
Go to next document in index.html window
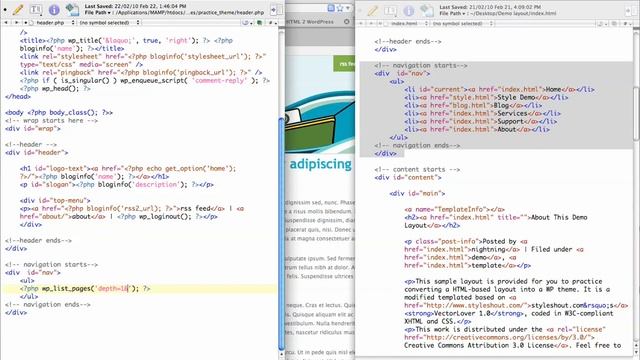(x=371, y=24)
